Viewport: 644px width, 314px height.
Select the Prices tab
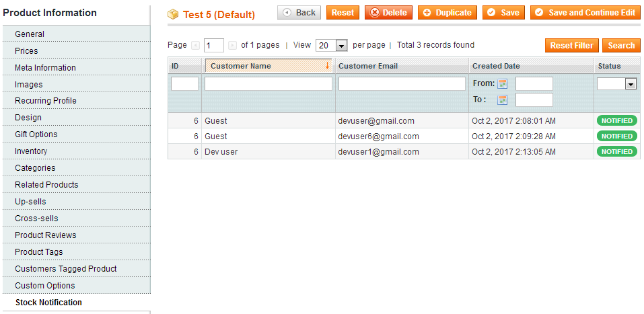[x=26, y=50]
